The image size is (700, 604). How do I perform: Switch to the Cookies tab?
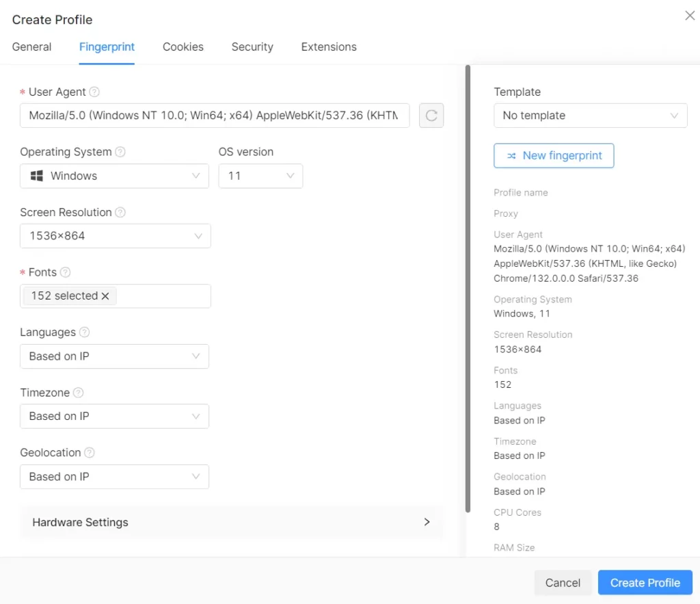coord(183,47)
